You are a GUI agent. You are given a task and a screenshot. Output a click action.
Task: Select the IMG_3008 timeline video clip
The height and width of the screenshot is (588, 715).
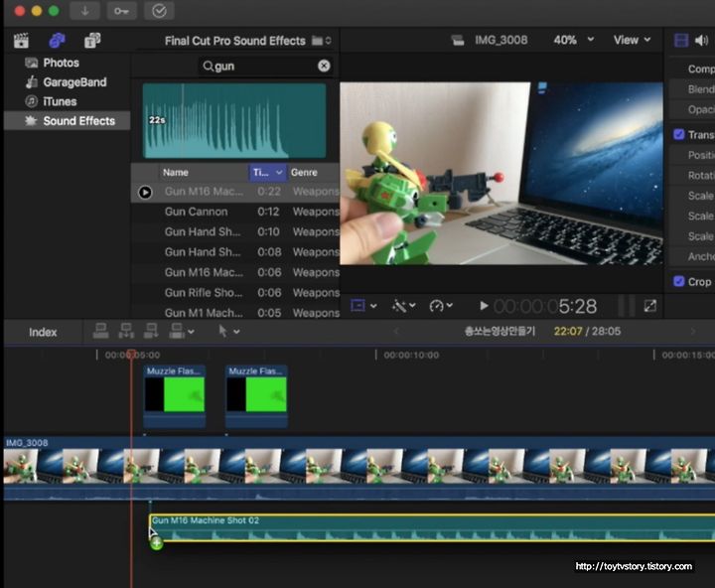pos(359,469)
